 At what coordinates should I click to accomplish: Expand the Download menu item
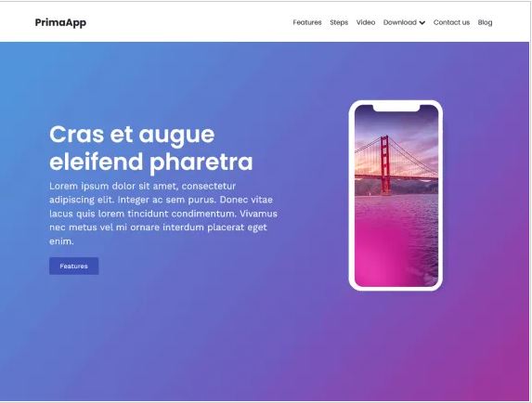[404, 22]
